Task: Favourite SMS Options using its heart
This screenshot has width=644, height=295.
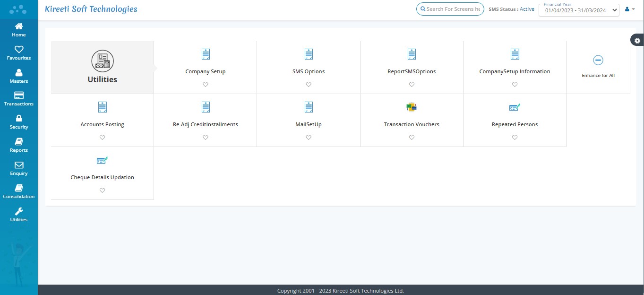Action: [309, 85]
